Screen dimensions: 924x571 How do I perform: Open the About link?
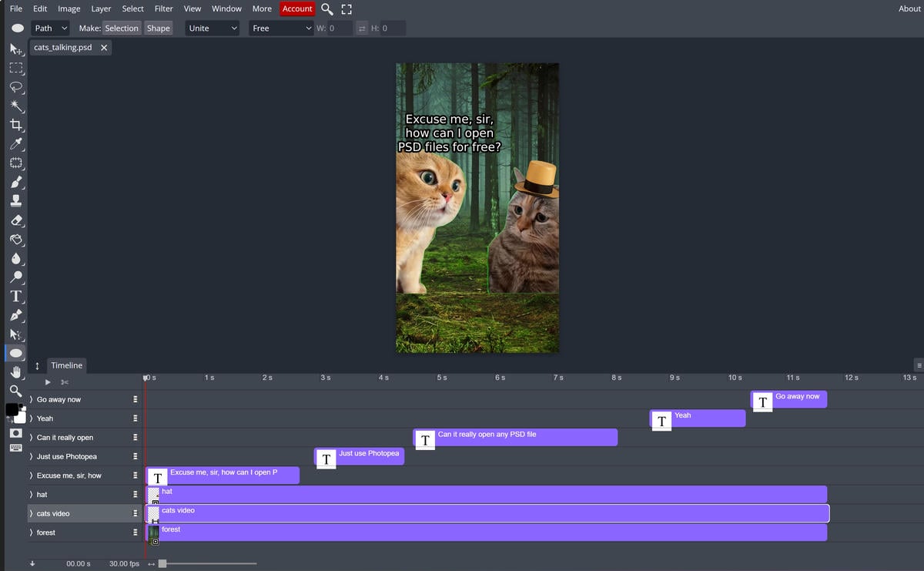point(909,8)
